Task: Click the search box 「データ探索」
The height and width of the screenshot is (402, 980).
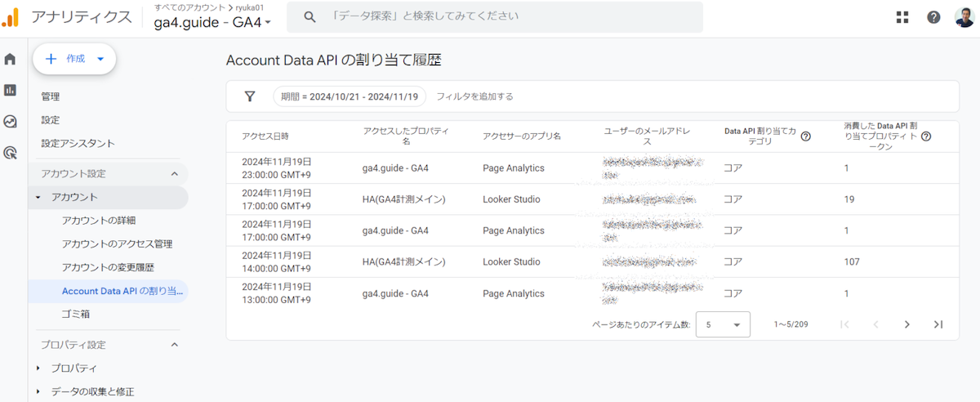Action: (495, 17)
